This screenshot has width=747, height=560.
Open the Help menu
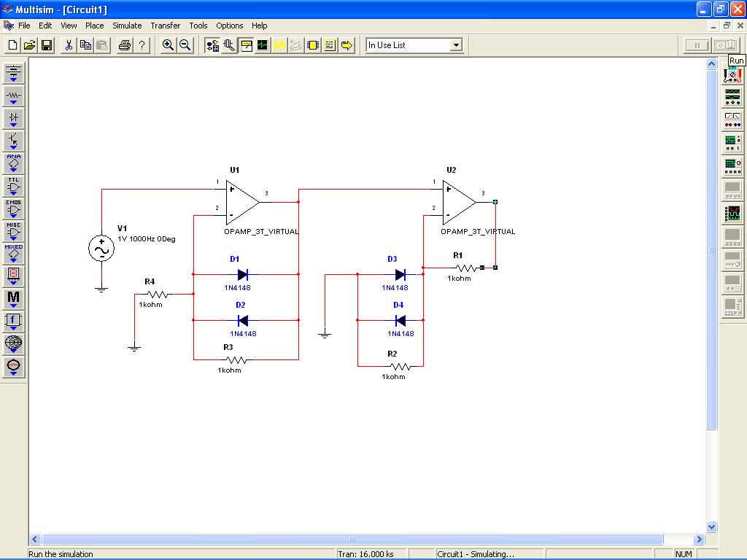click(259, 26)
